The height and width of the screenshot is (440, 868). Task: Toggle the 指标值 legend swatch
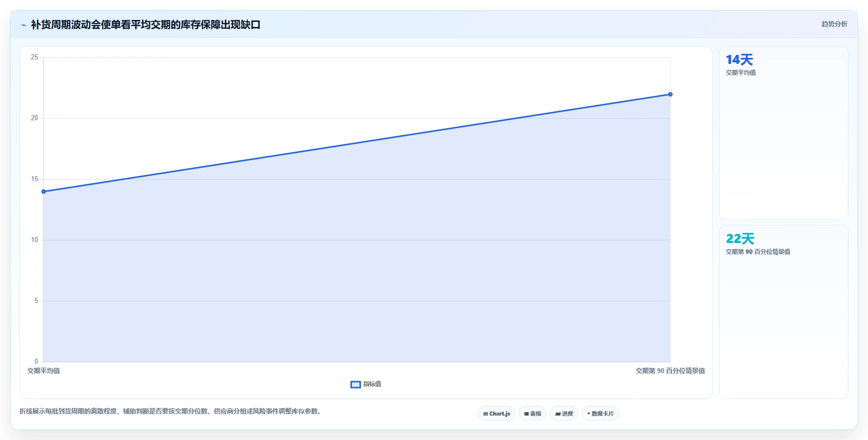tap(355, 385)
